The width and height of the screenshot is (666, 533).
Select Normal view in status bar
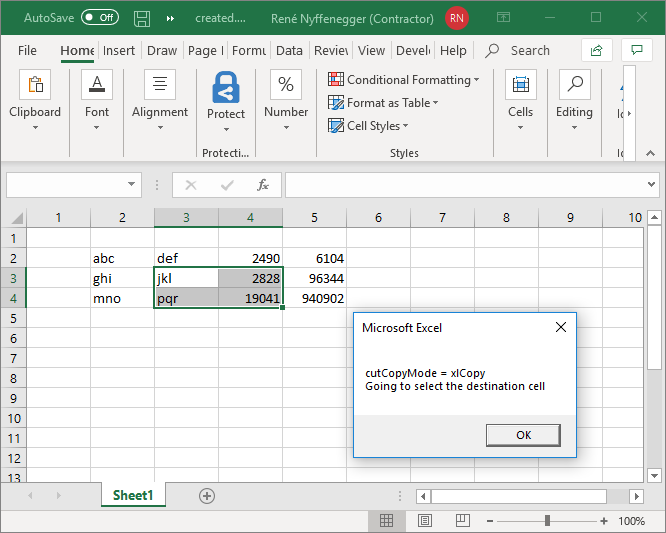click(386, 521)
